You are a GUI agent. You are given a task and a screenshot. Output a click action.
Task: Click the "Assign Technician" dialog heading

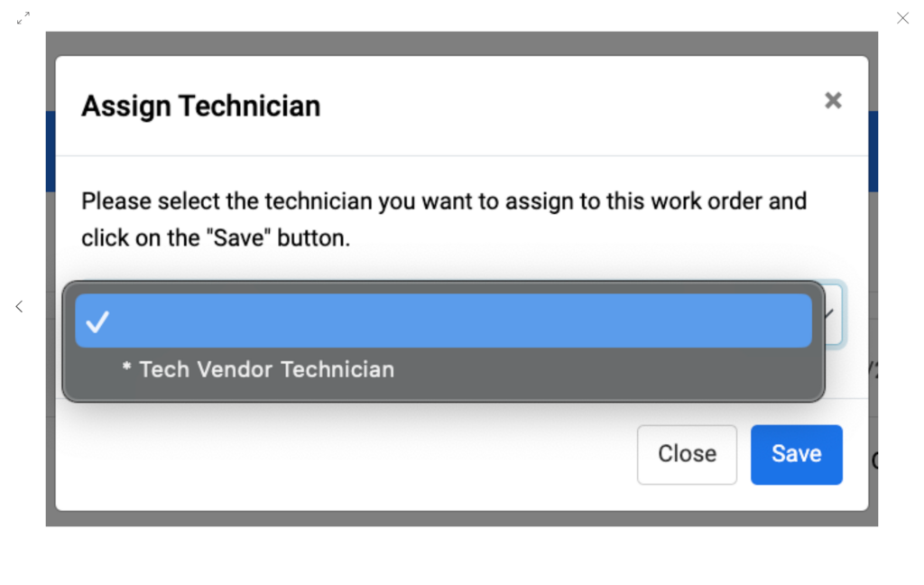(x=201, y=107)
